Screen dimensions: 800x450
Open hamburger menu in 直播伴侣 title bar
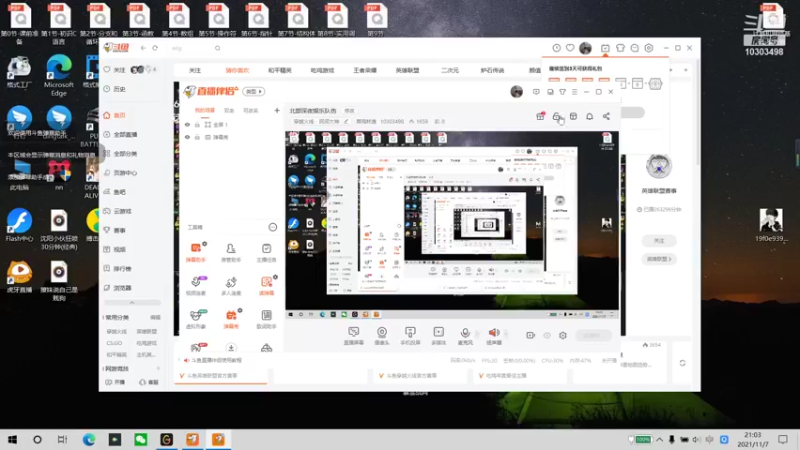pyautogui.click(x=574, y=92)
